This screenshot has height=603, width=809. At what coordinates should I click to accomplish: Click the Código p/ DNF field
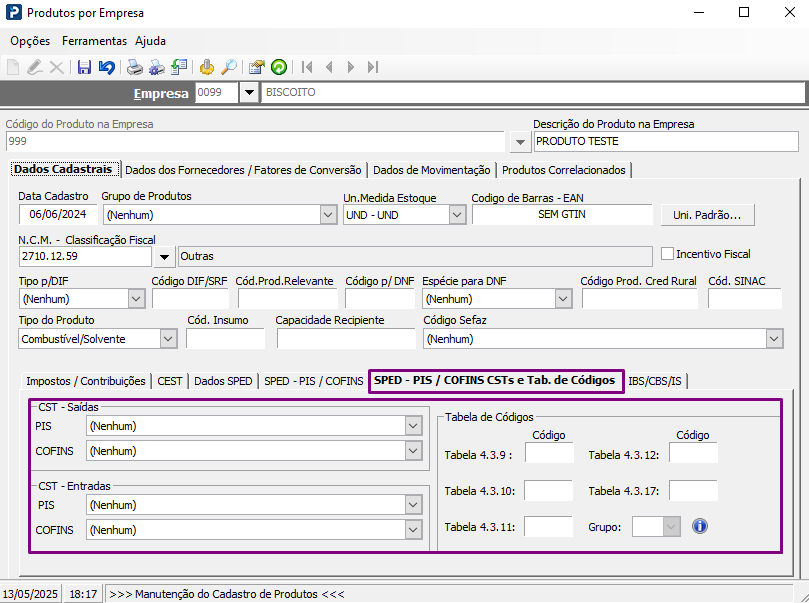click(380, 299)
